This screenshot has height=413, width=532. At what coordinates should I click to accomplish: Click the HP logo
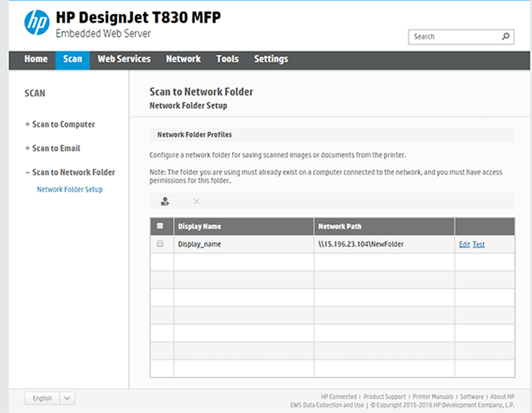pos(37,23)
